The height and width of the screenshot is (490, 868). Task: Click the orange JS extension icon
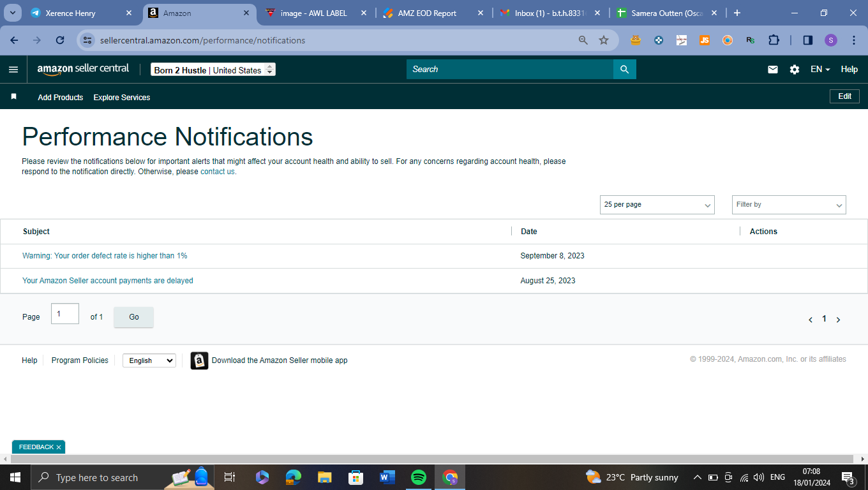tap(704, 40)
